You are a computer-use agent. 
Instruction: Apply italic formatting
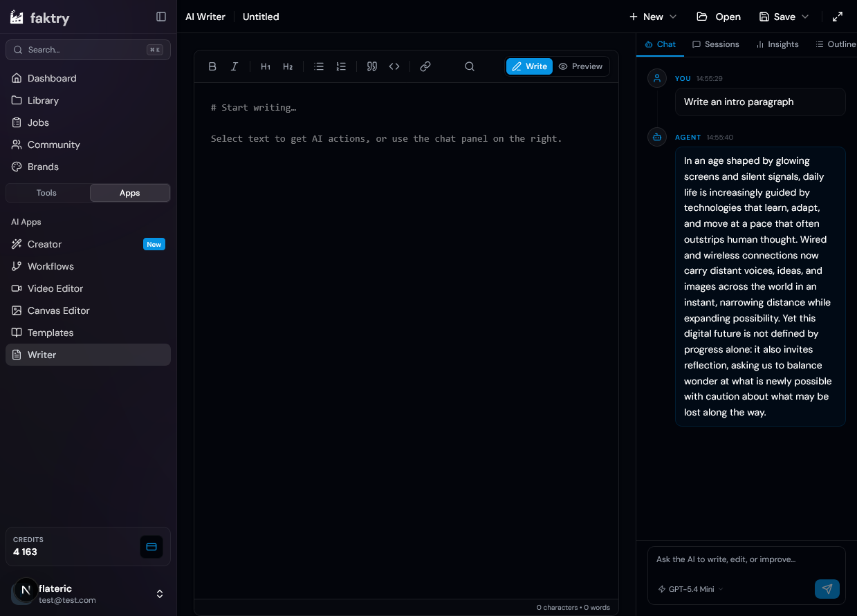(234, 66)
